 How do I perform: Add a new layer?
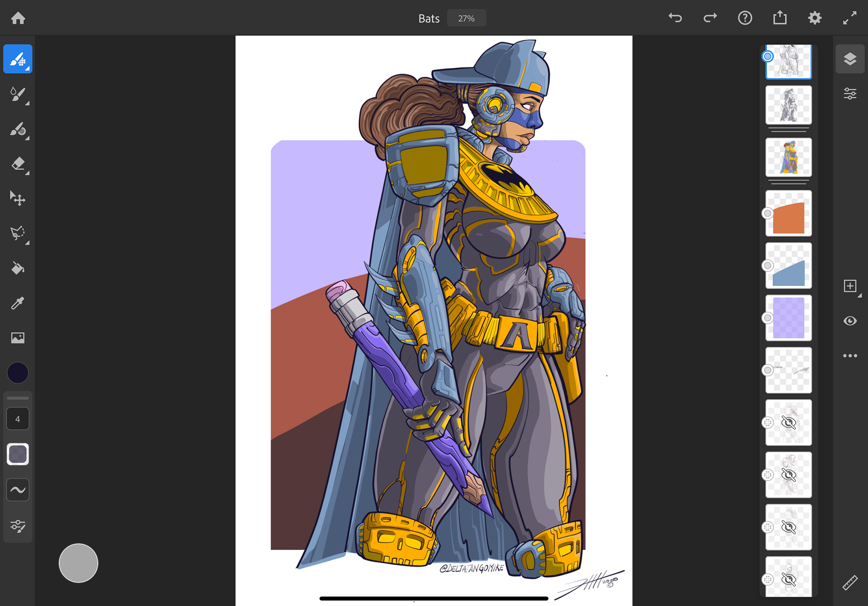click(850, 286)
